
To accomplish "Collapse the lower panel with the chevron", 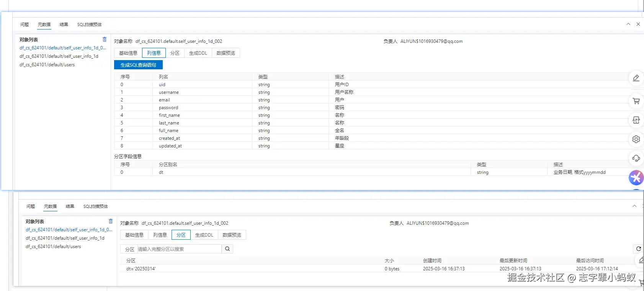I will 634,206.
